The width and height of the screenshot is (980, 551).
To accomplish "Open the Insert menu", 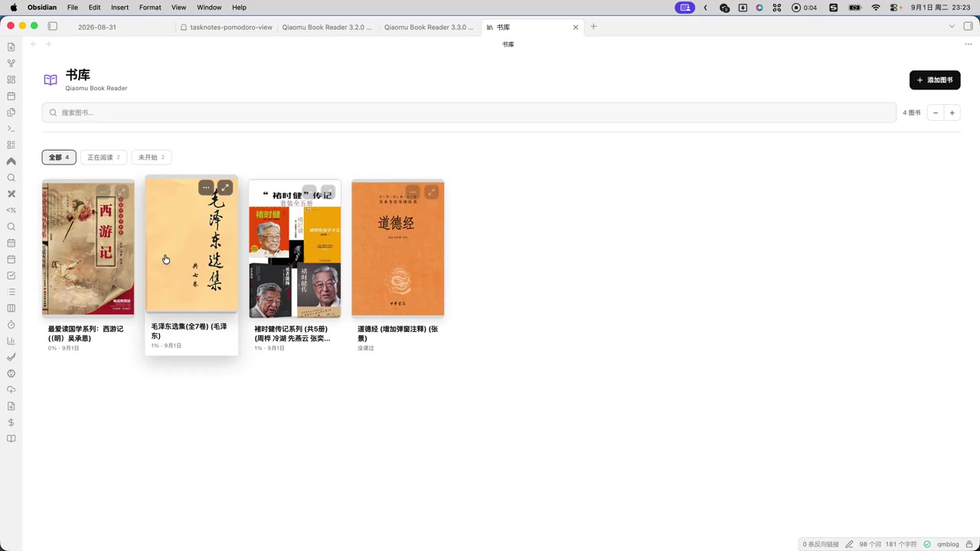I will [119, 8].
